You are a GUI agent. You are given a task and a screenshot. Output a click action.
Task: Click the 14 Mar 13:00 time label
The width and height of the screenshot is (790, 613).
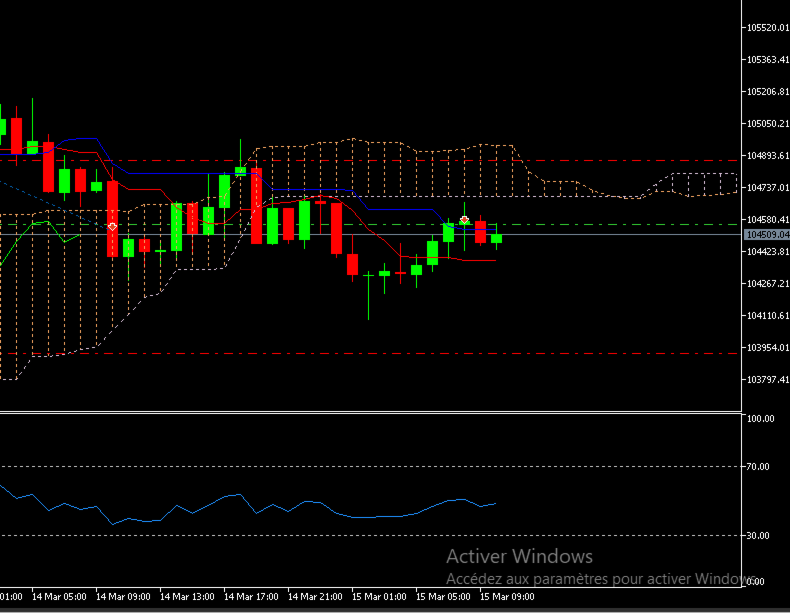click(187, 597)
